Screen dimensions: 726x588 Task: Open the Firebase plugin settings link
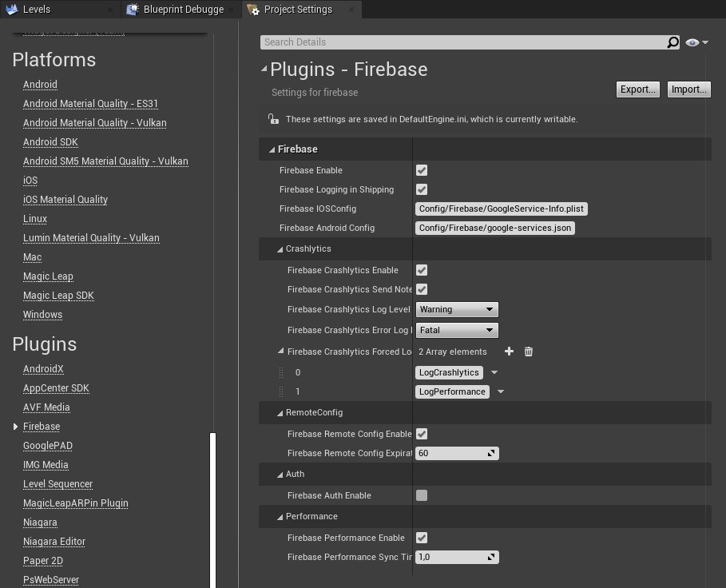coord(42,427)
